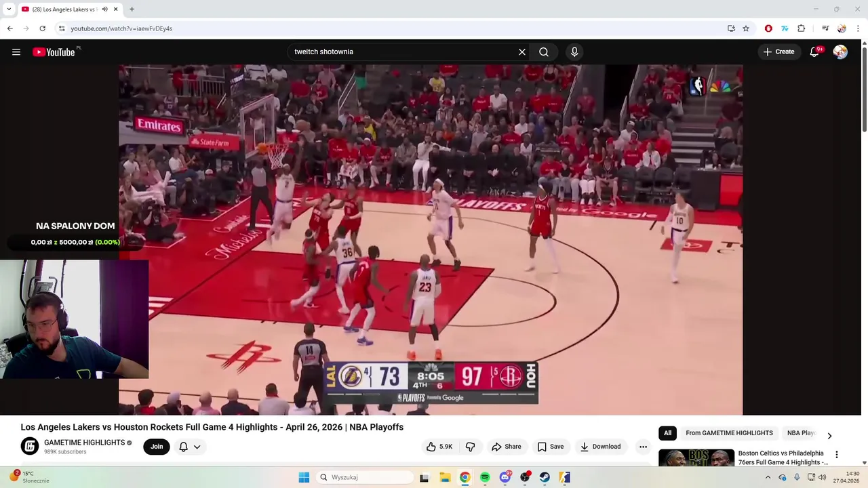Open the YouTube notifications bell

(814, 52)
